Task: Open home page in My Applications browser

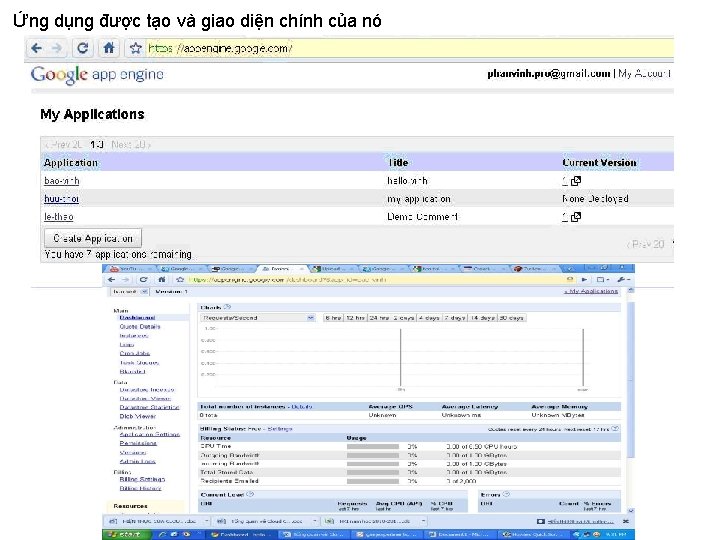Action: coord(109,48)
